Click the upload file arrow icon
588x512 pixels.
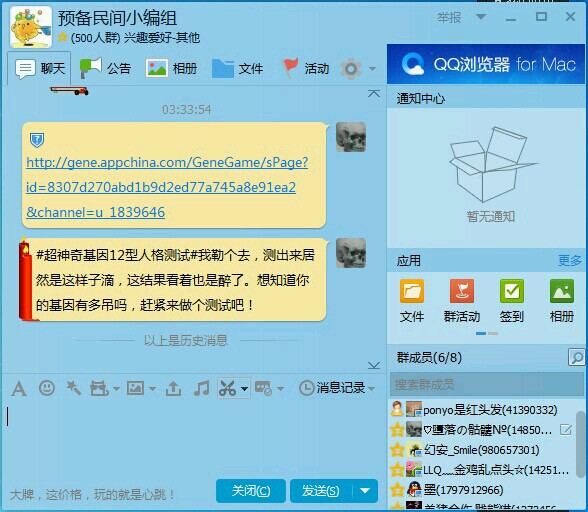[173, 388]
